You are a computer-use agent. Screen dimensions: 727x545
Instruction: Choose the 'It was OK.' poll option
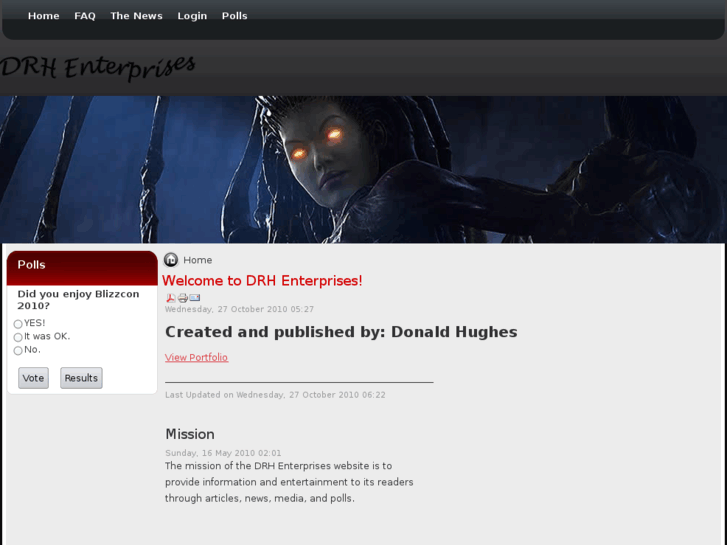click(x=18, y=337)
